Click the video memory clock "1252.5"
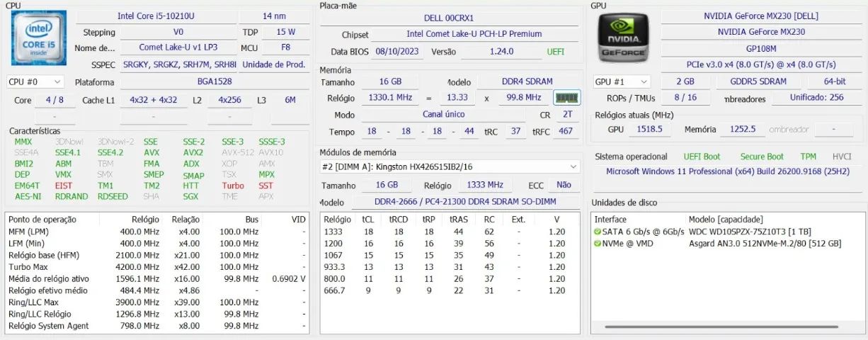Screen dimensions: 868x340 click(743, 130)
